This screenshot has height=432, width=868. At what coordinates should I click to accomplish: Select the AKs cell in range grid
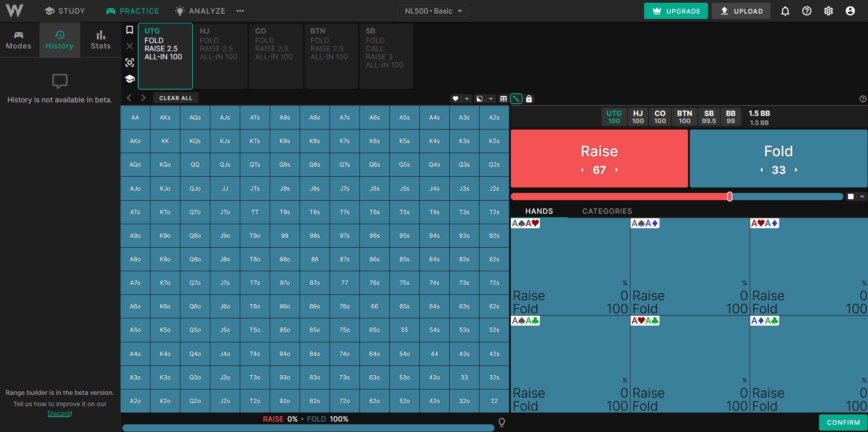165,117
